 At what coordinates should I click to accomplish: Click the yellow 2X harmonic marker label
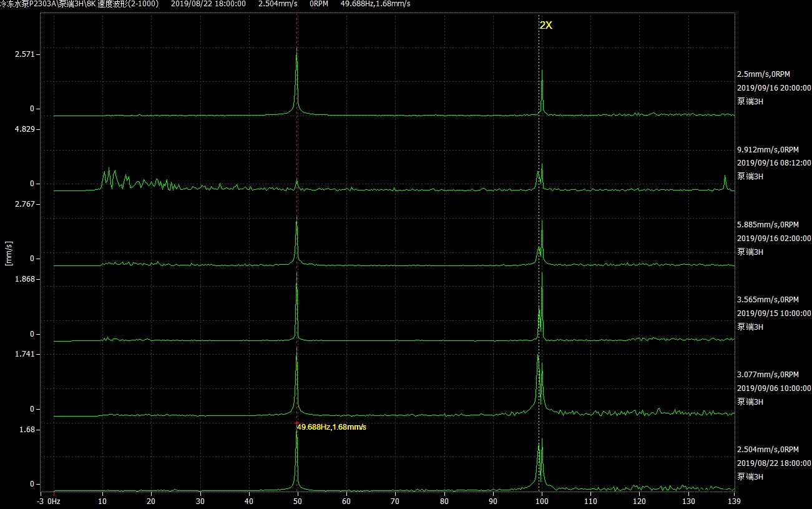pyautogui.click(x=546, y=26)
